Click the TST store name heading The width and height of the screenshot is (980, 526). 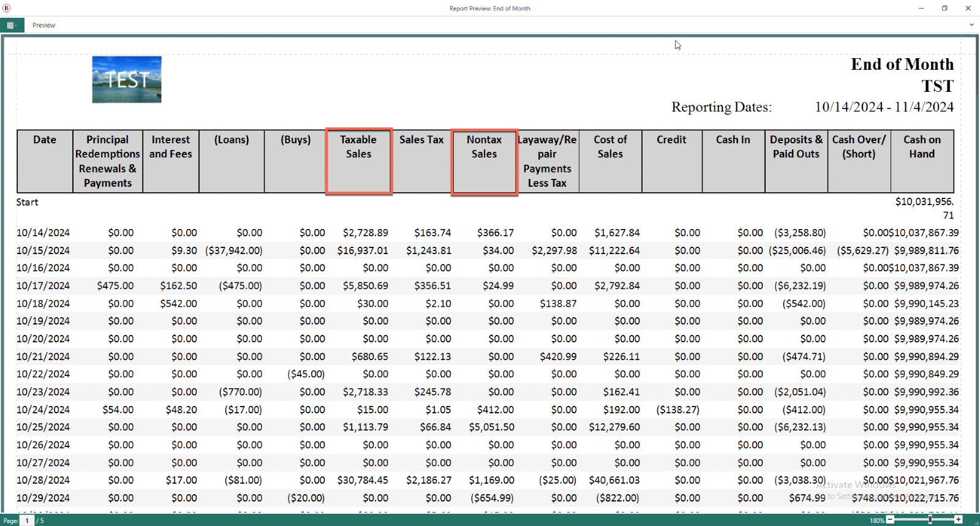click(x=938, y=86)
